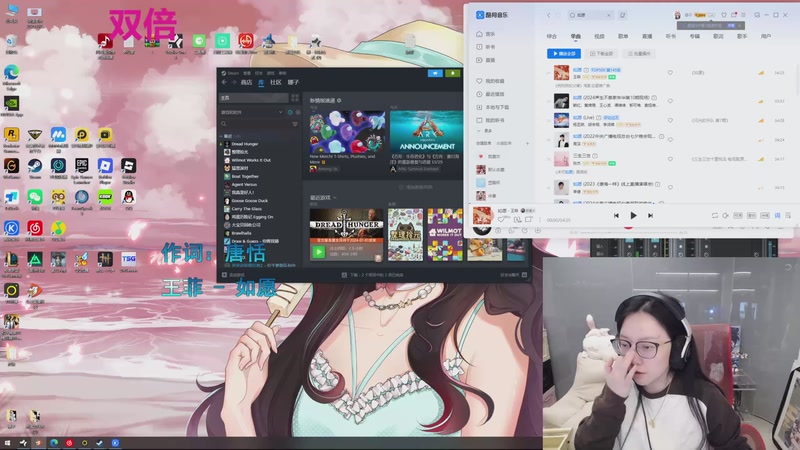Open Steam downloads status at bottom

click(373, 275)
